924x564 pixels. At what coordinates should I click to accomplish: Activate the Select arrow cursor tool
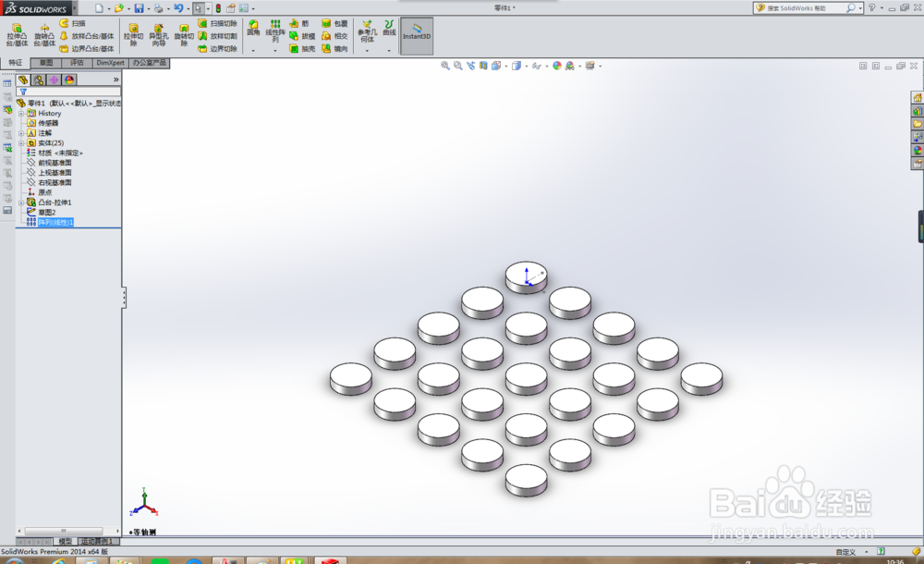click(199, 8)
